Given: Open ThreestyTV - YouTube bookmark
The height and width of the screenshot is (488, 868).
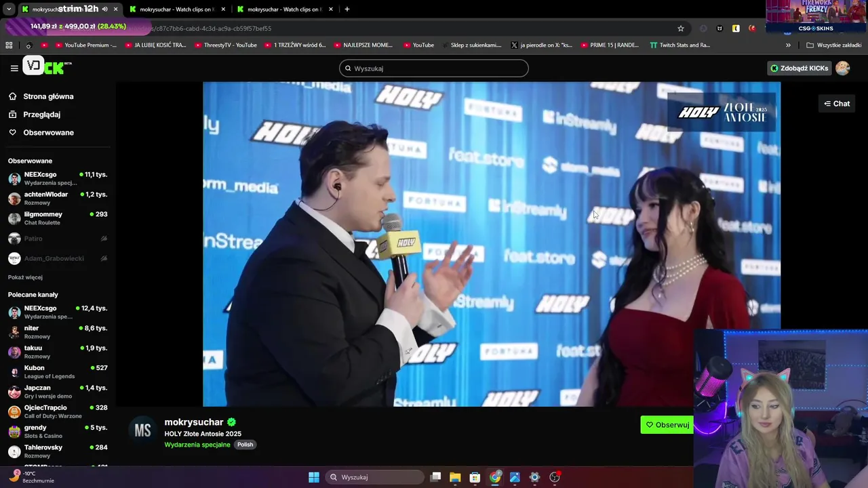Looking at the screenshot, I should pyautogui.click(x=226, y=45).
